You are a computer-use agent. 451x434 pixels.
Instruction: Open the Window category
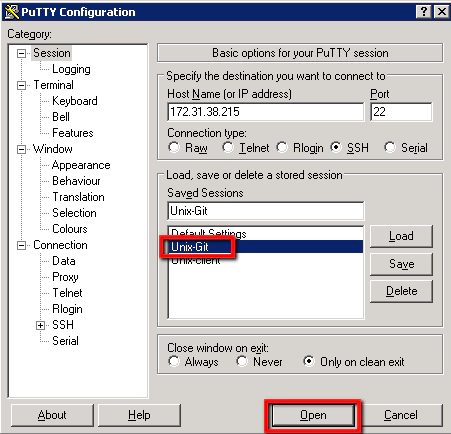tap(53, 149)
